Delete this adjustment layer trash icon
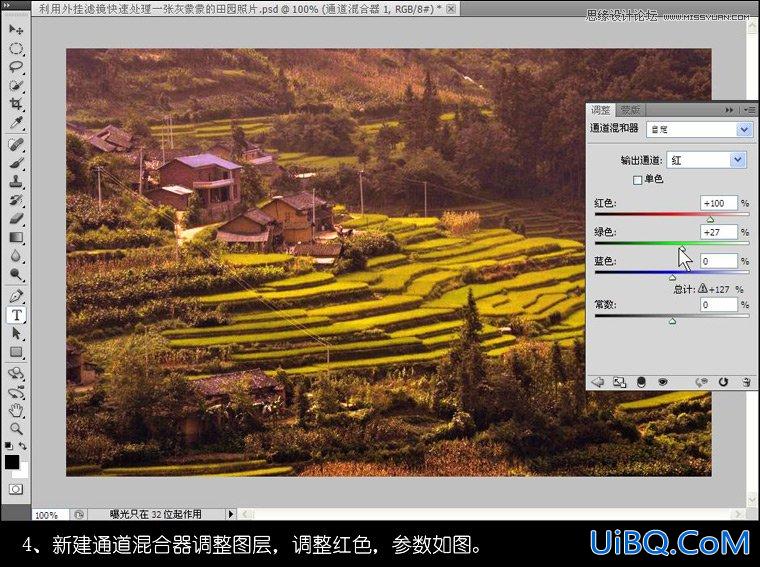Image resolution: width=760 pixels, height=567 pixels. tap(746, 382)
